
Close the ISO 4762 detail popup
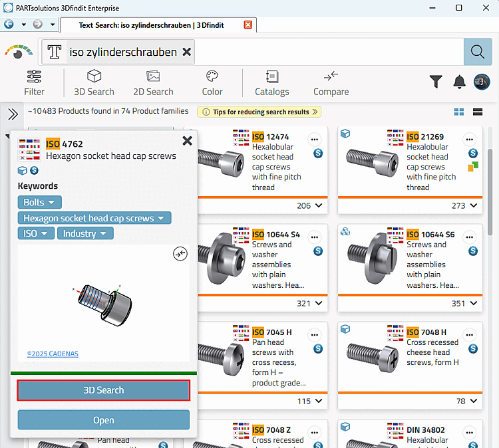coord(187,140)
